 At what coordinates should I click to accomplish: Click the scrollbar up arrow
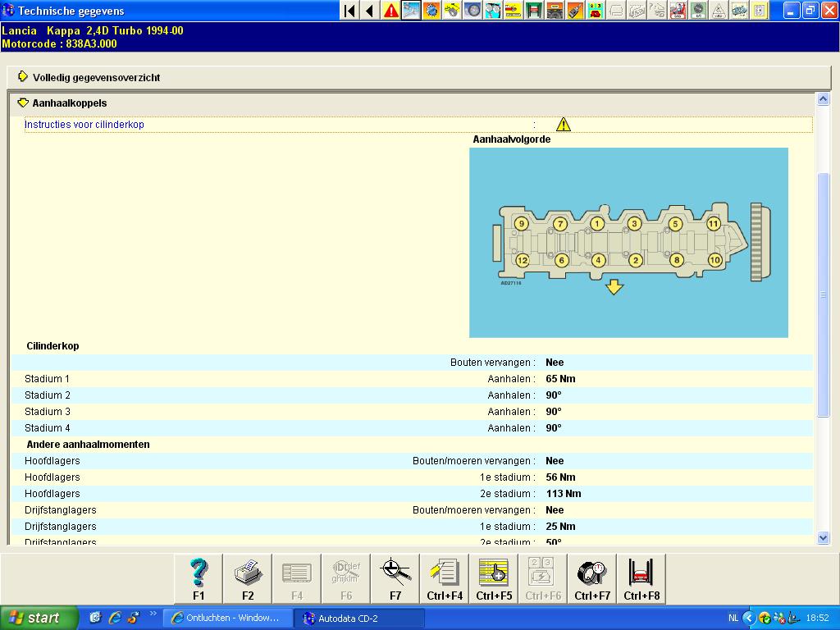point(823,98)
